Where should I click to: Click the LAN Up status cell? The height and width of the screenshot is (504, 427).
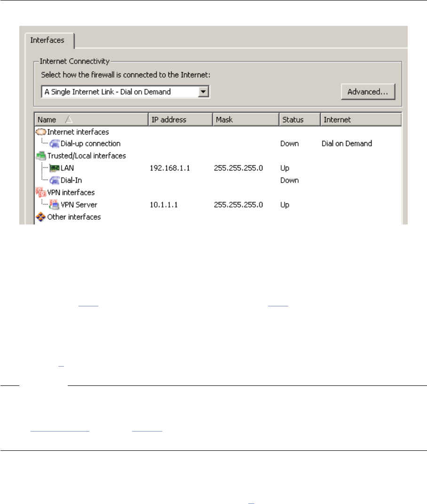pyautogui.click(x=285, y=168)
